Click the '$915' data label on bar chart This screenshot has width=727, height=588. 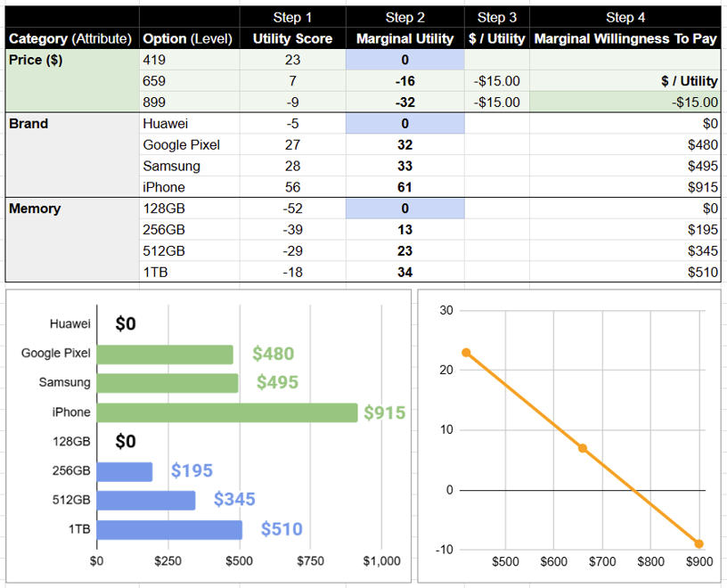(384, 412)
